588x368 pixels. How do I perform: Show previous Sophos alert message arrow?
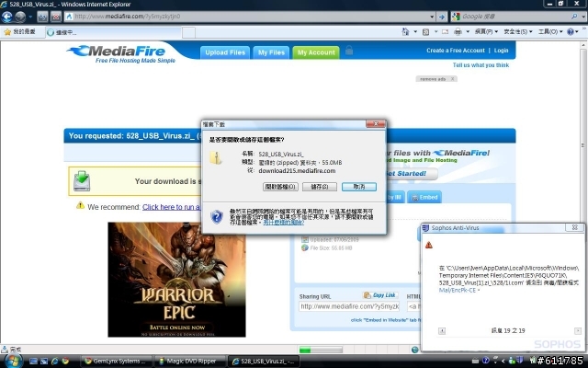tap(442, 331)
